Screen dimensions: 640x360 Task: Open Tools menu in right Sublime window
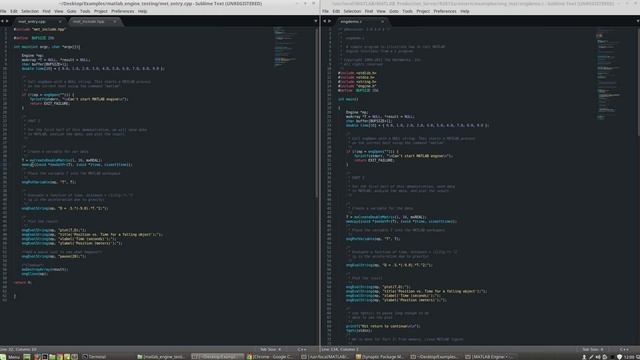click(x=407, y=11)
